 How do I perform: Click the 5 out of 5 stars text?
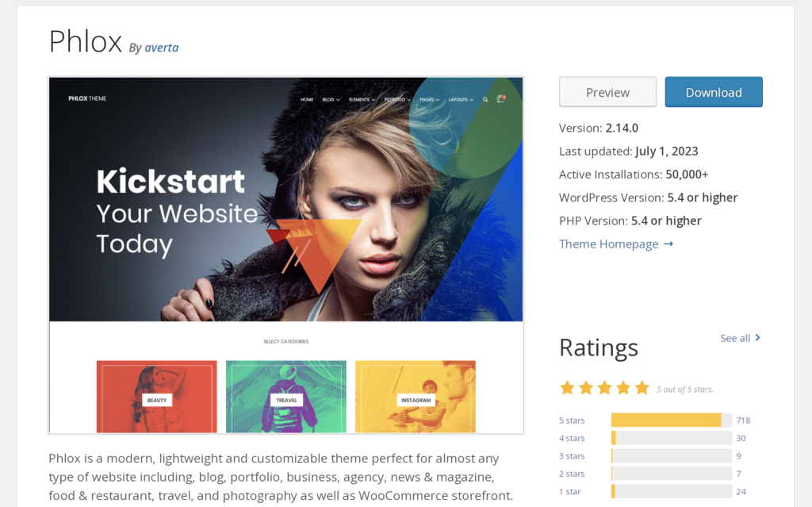tap(685, 390)
